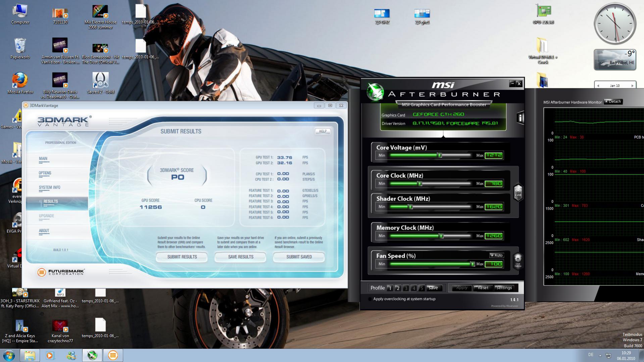Open the SYSTEM INFO tab

(x=50, y=188)
